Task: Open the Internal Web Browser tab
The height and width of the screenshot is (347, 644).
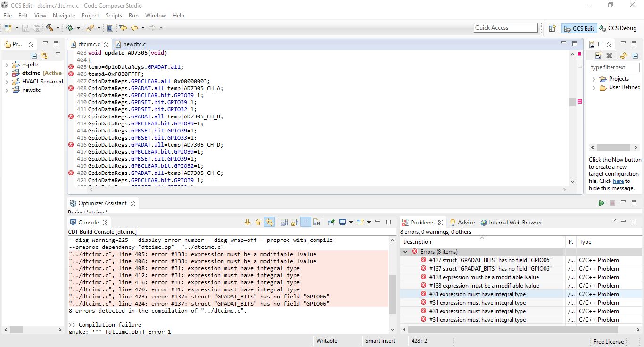Action: [x=511, y=223]
